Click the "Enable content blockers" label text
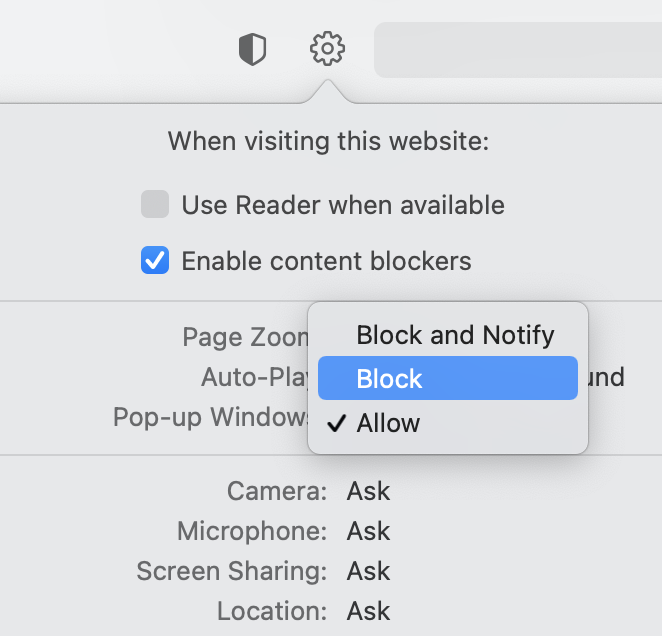Screen dimensions: 662x636 326,262
